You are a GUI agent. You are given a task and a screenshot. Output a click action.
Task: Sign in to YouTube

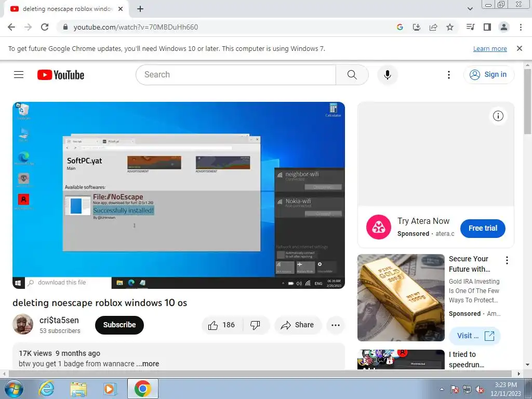pos(488,75)
